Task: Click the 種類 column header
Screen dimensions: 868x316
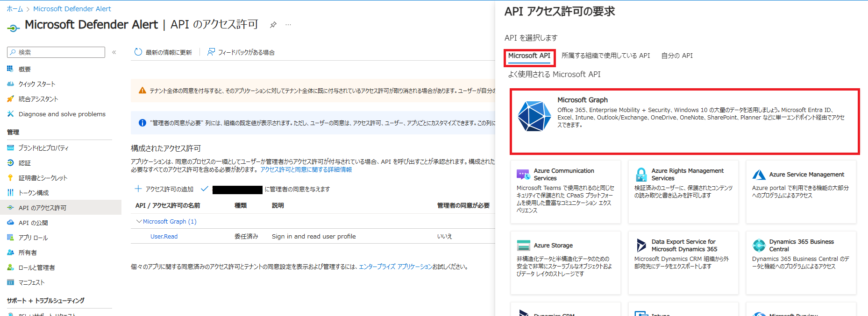Action: [x=241, y=205]
